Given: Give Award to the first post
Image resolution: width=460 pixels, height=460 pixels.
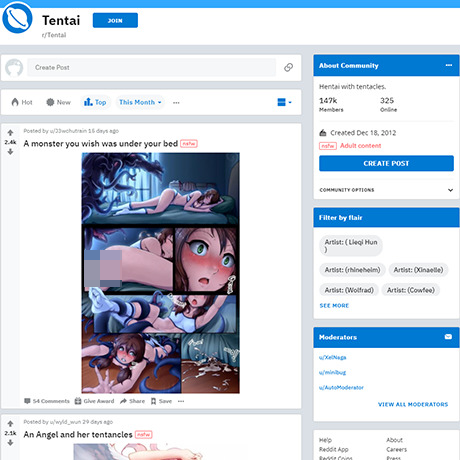Looking at the screenshot, I should pos(94,401).
